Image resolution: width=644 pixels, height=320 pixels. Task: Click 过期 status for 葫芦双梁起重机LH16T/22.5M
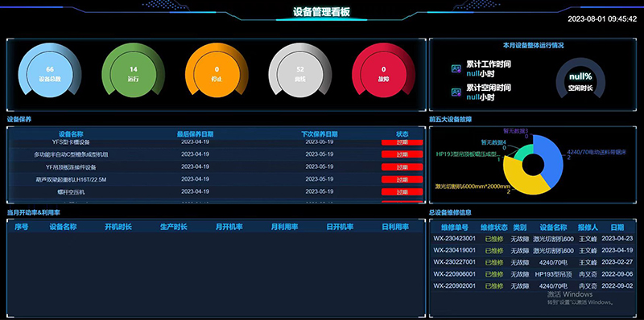click(402, 179)
